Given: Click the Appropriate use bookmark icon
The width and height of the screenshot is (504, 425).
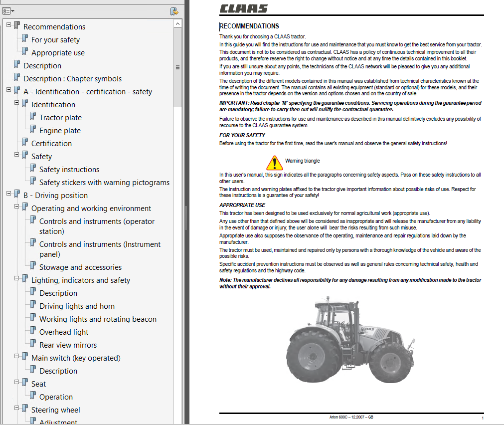Looking at the screenshot, I should (x=25, y=51).
